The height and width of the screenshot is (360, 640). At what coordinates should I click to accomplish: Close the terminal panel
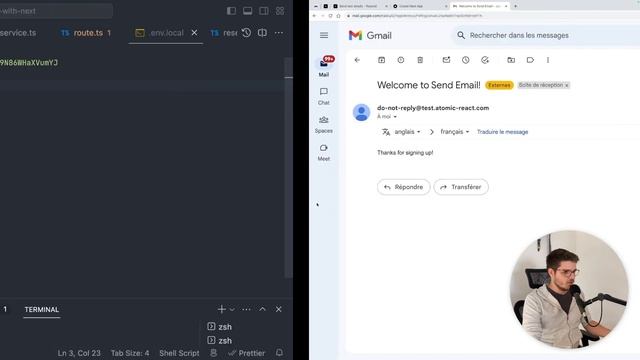pos(279,309)
